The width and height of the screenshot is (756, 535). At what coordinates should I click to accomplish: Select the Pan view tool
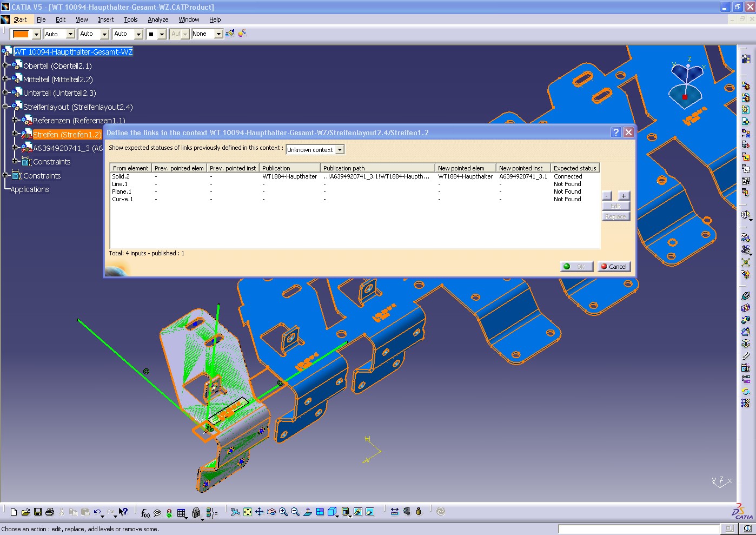tap(259, 512)
